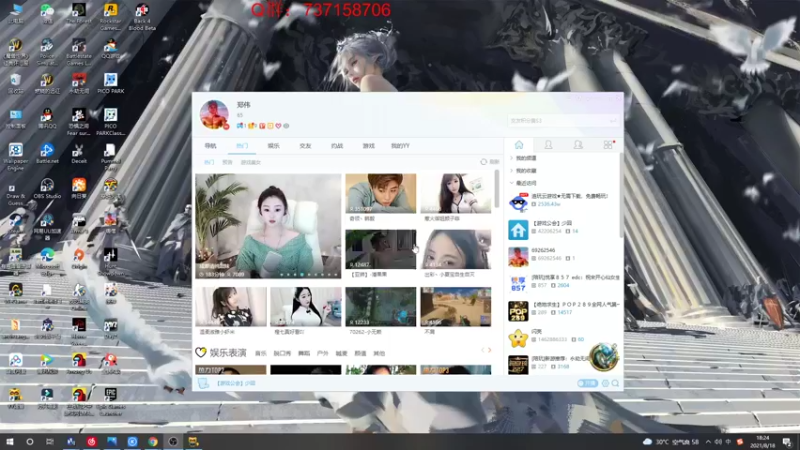Open the Battle.net desktop icon
Image resolution: width=800 pixels, height=450 pixels.
47,153
